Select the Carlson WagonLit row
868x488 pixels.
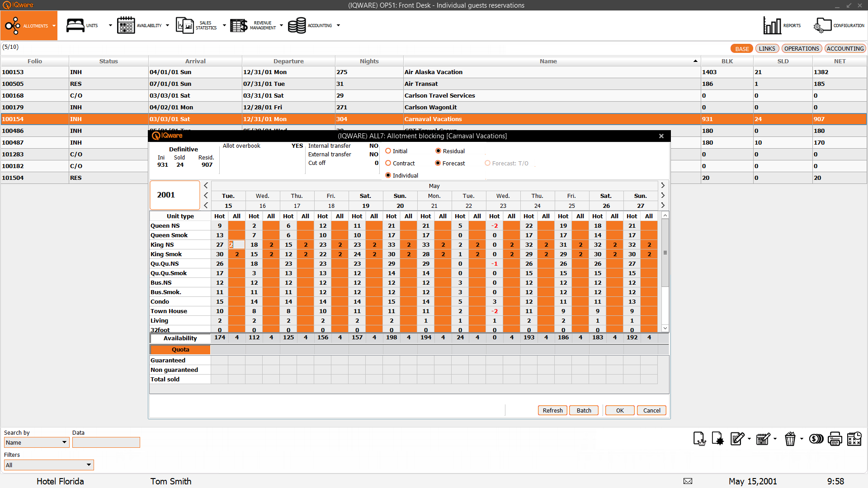434,108
